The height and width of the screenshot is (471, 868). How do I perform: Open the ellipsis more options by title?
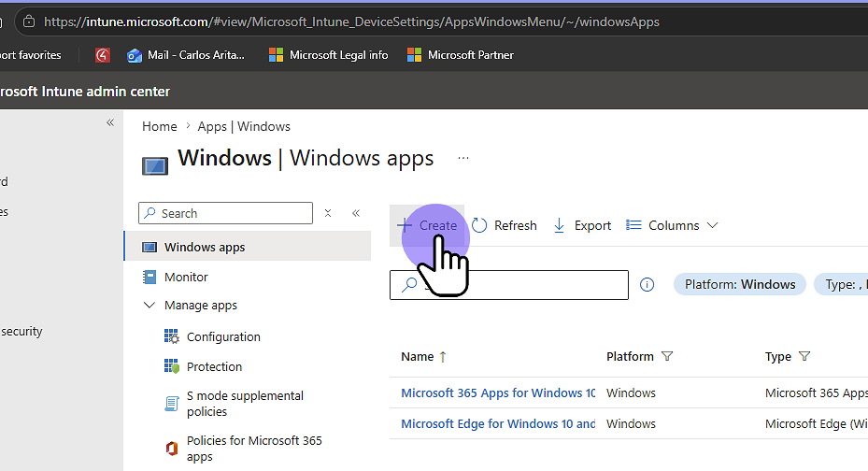point(463,158)
